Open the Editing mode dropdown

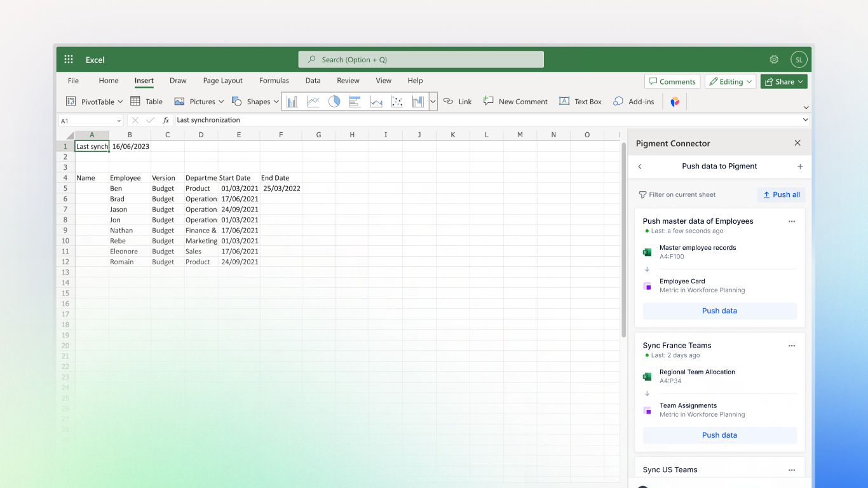[x=731, y=81]
